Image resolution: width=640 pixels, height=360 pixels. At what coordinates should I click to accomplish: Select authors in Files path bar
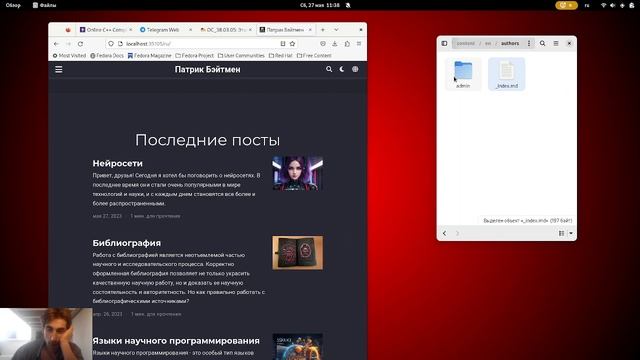tap(510, 43)
